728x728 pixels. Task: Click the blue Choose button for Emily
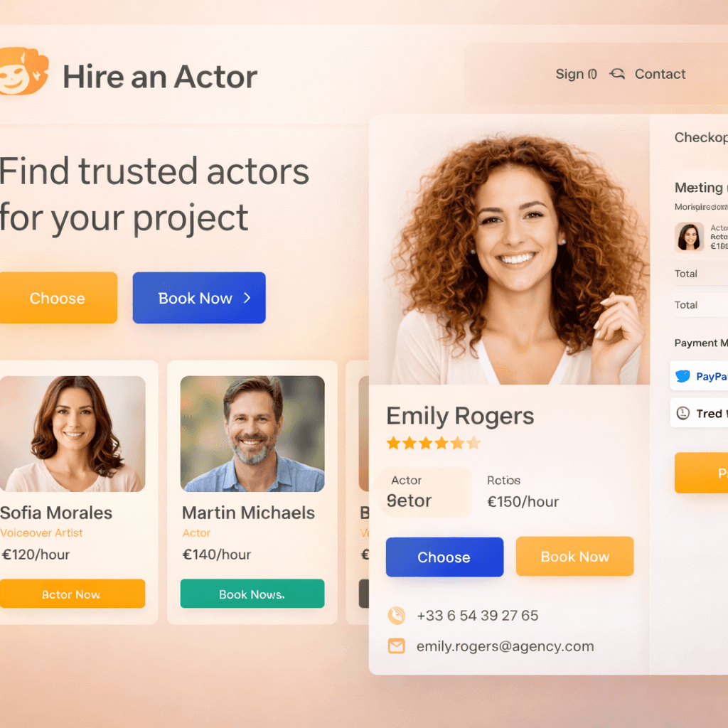pyautogui.click(x=444, y=557)
